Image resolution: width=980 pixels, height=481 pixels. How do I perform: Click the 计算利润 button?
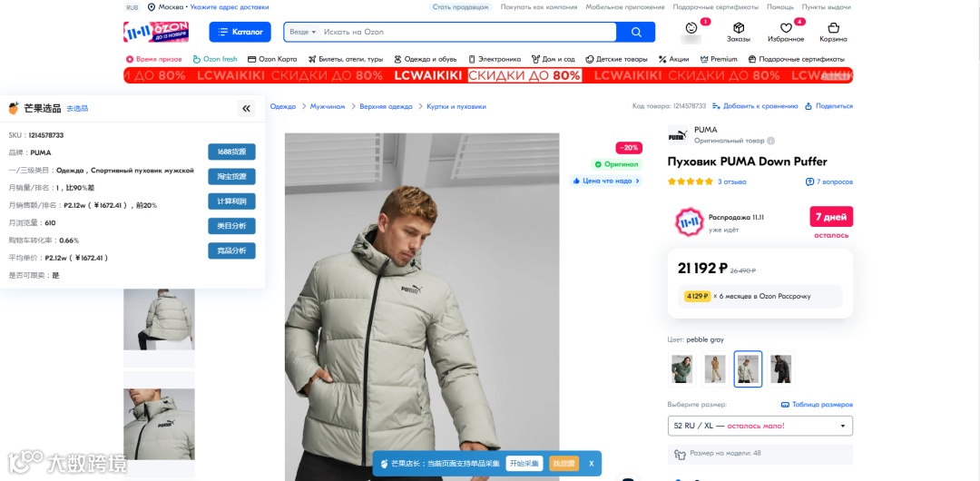232,201
